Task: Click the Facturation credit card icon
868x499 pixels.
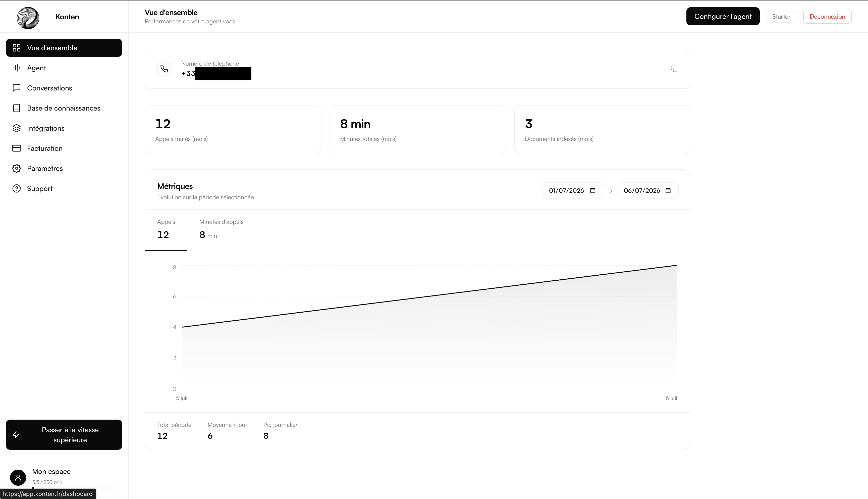Action: coord(16,148)
